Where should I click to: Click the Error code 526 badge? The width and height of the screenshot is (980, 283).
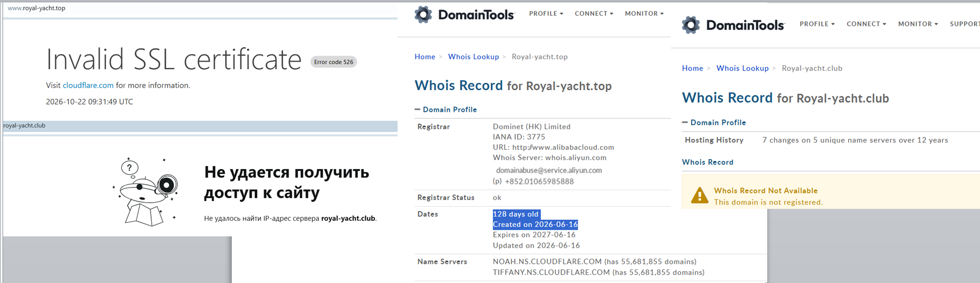[x=333, y=62]
